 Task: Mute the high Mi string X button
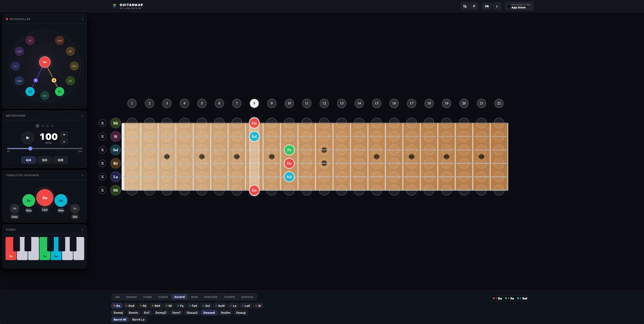tap(103, 123)
